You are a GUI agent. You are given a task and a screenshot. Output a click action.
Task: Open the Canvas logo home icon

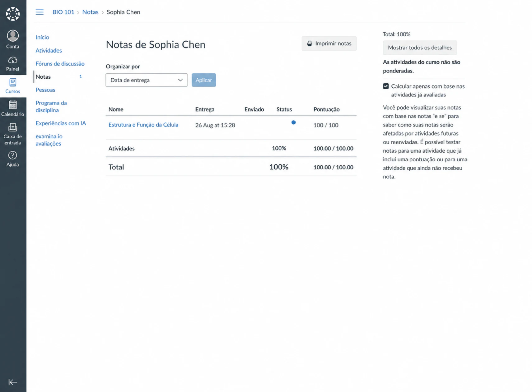13,14
